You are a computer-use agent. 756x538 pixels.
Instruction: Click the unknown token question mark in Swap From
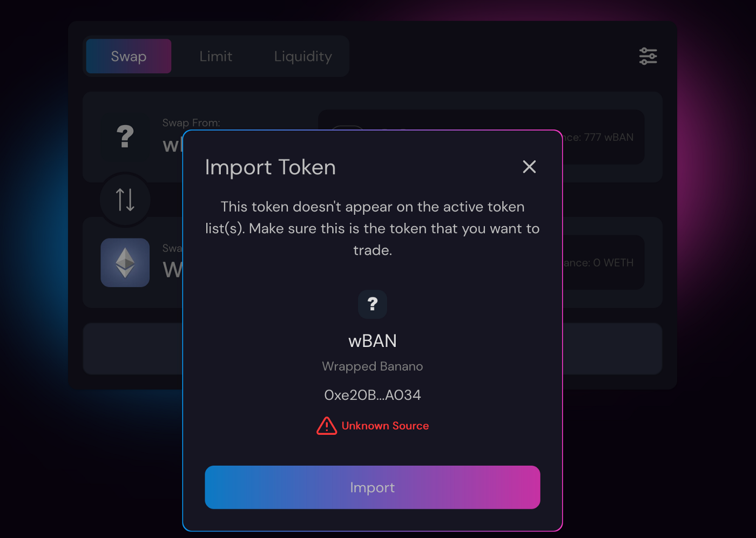[125, 137]
